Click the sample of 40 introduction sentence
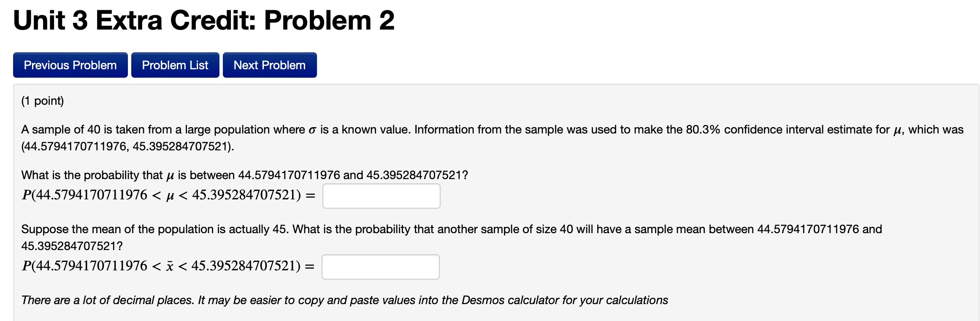 (148, 130)
